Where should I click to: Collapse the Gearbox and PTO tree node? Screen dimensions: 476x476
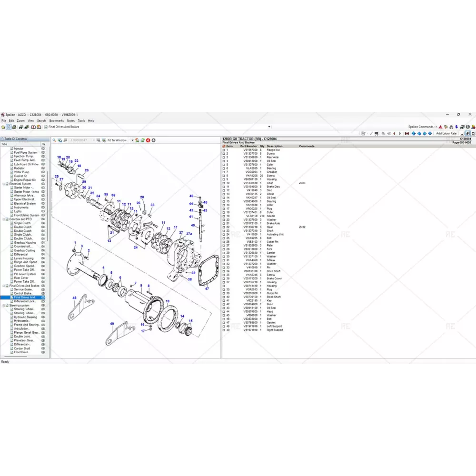click(4, 219)
